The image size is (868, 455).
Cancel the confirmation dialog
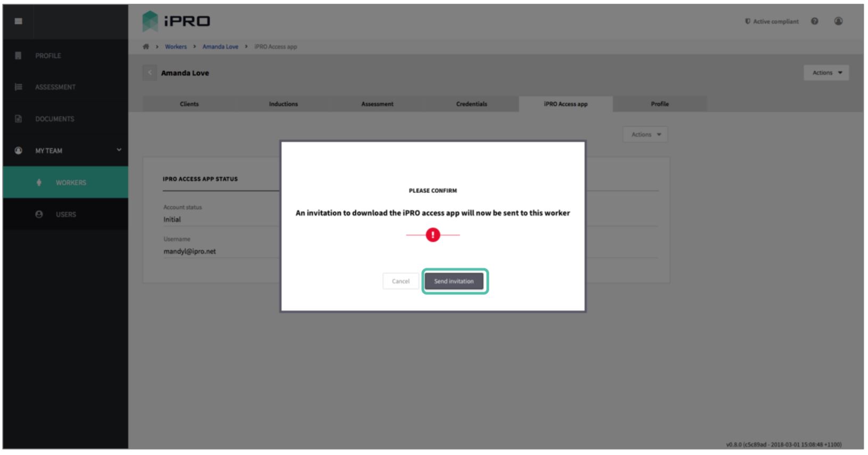pyautogui.click(x=401, y=281)
